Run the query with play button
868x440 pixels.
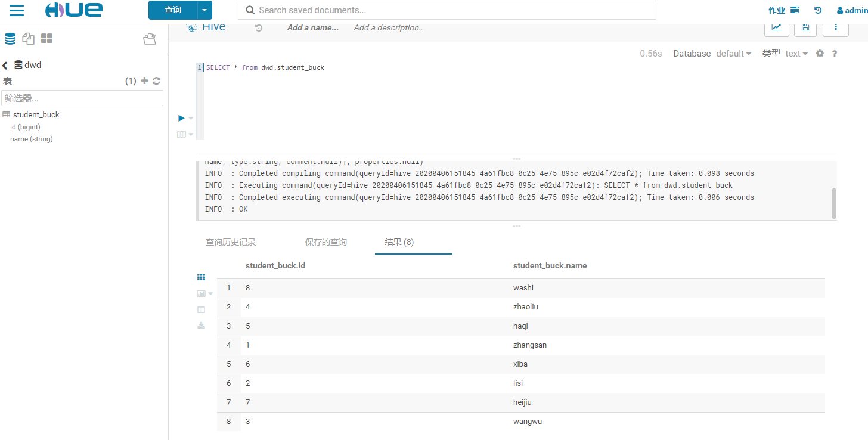(181, 118)
